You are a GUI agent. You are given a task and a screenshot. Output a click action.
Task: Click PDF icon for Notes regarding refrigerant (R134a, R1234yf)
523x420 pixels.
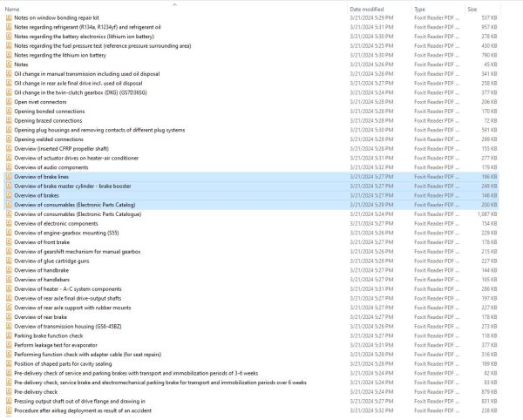coord(9,27)
